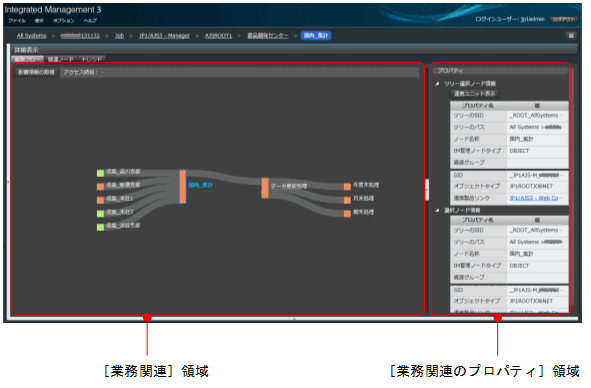This screenshot has width=591, height=388.
Task: Select the orange node for 月末処理
Action: tap(348, 200)
